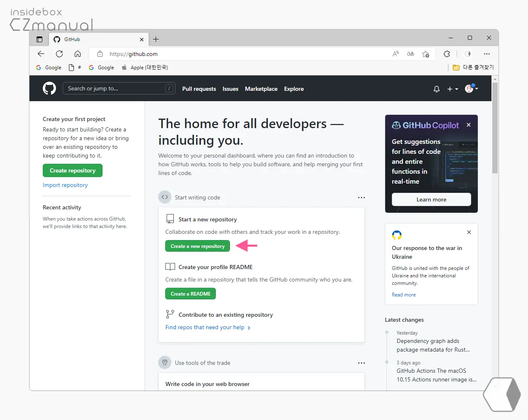Open the plus create-new dropdown in header
This screenshot has width=528, height=420.
[x=452, y=89]
